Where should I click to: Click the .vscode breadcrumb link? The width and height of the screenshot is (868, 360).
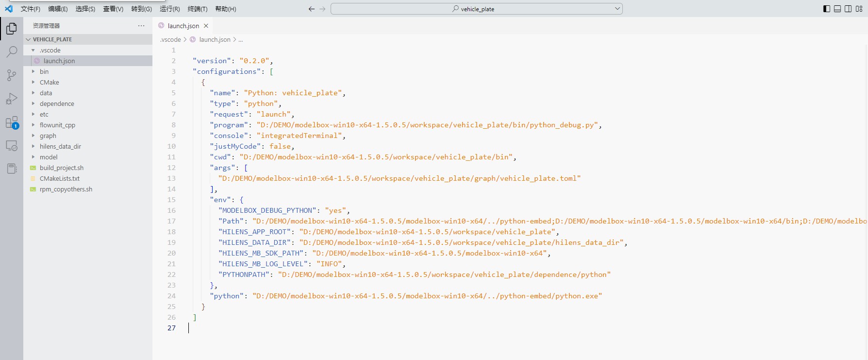[x=170, y=39]
